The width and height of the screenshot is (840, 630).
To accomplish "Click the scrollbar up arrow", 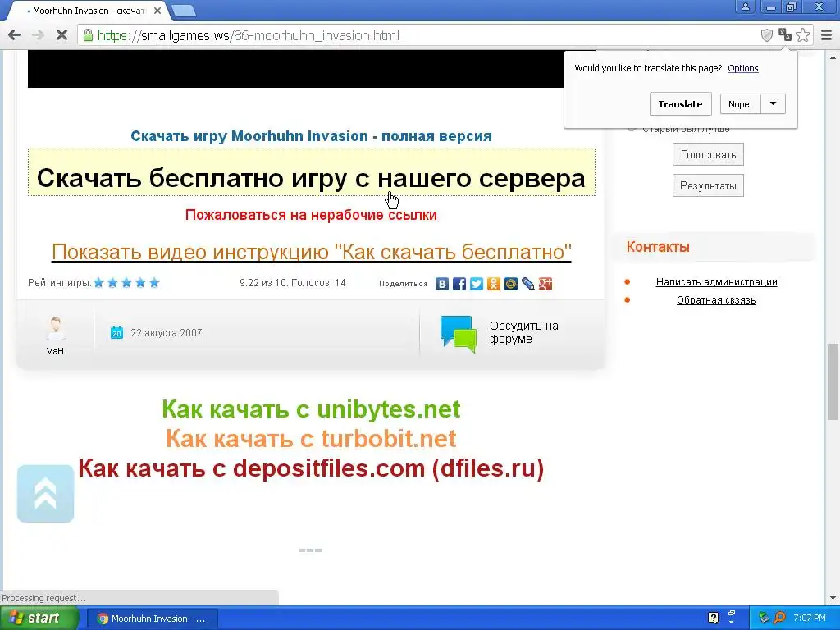I will click(x=833, y=57).
